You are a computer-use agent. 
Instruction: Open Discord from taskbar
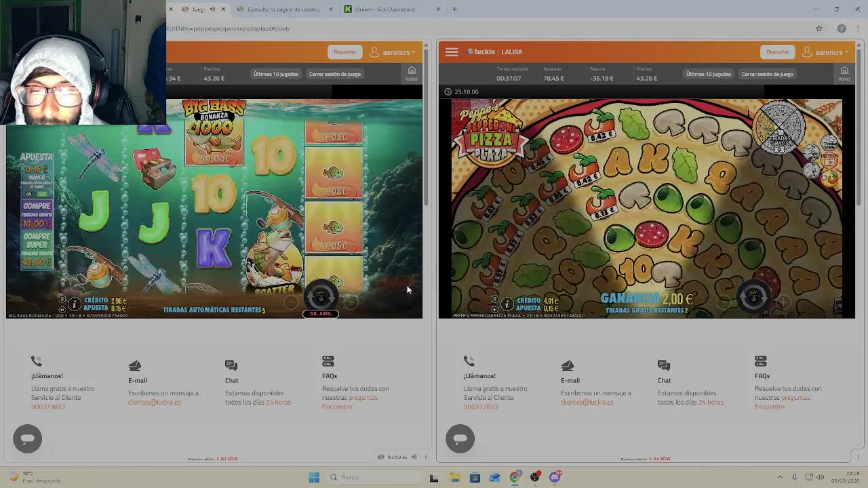[555, 477]
